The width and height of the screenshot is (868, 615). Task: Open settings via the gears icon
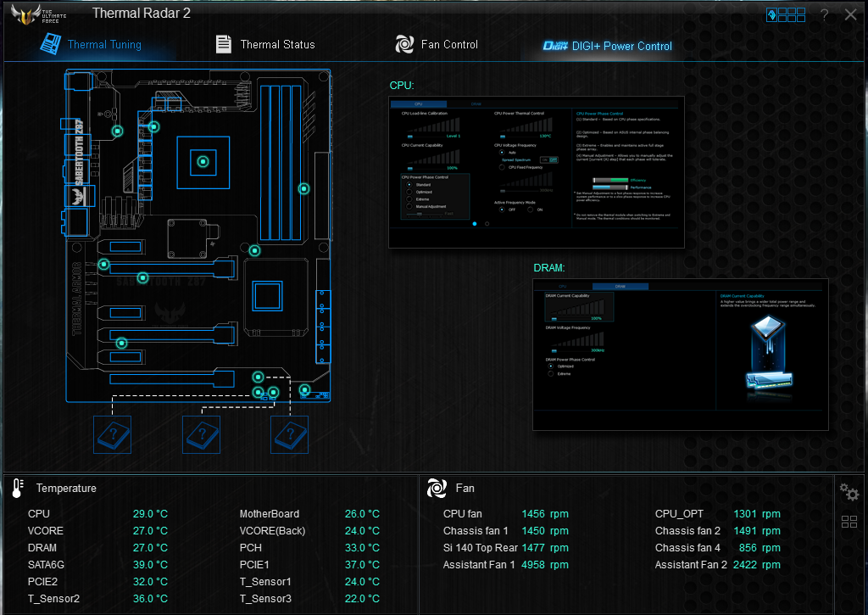pyautogui.click(x=849, y=492)
